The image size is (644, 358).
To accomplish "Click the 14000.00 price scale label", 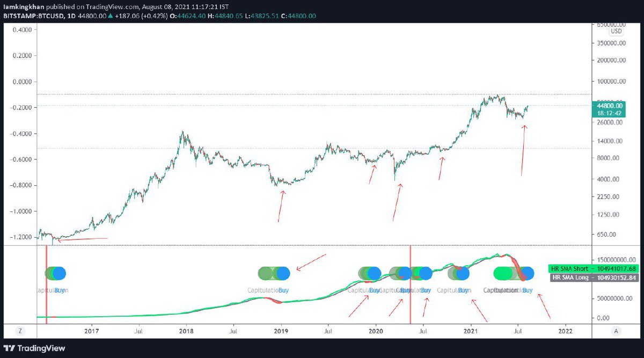I will pyautogui.click(x=610, y=141).
